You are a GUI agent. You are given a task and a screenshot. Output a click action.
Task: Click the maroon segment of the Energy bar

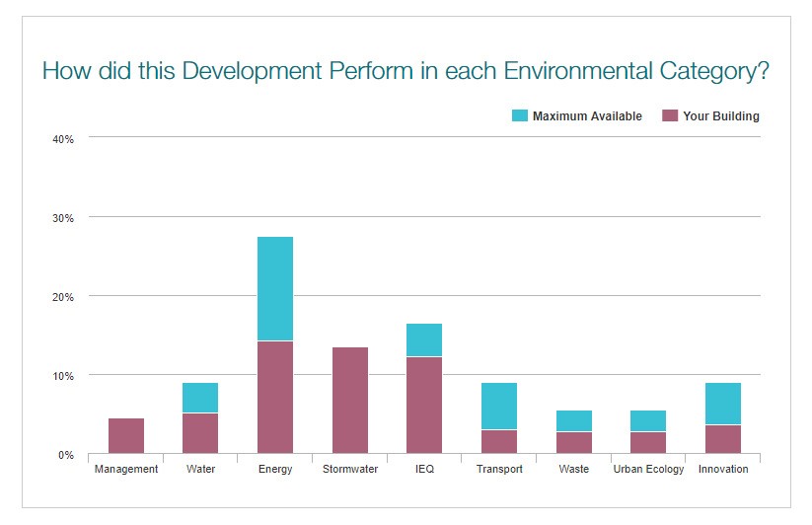pos(275,397)
